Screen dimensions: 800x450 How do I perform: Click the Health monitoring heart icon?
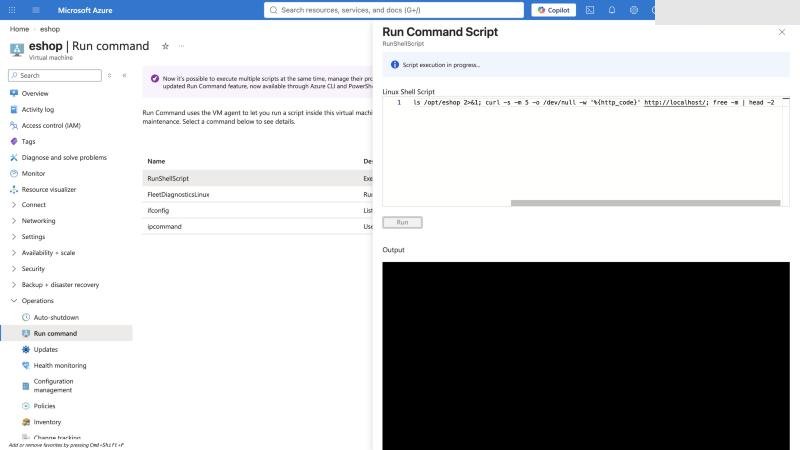coord(26,365)
